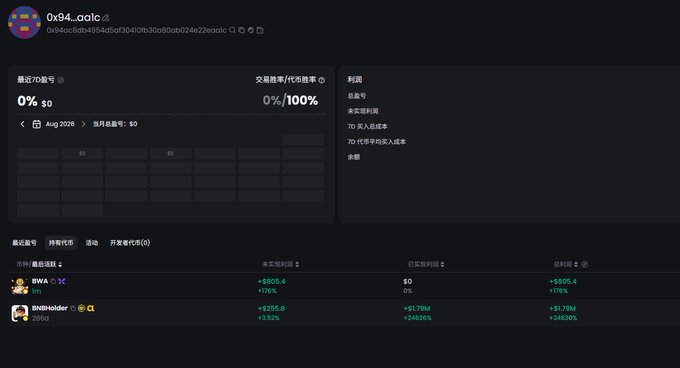The width and height of the screenshot is (680, 368).
Task: Edit the 0x94...aa1c wallet nickname pencil icon
Action: pos(105,18)
